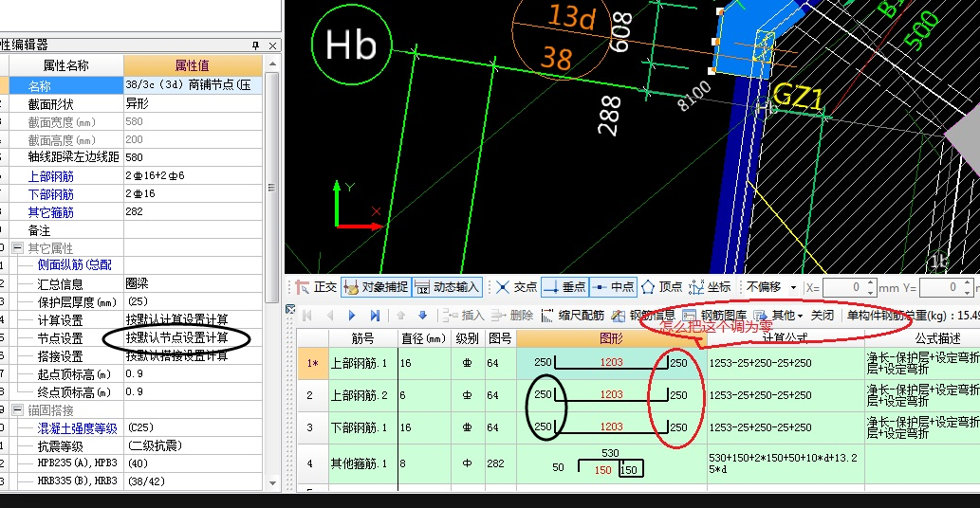Close the property editor panel

pyautogui.click(x=272, y=45)
